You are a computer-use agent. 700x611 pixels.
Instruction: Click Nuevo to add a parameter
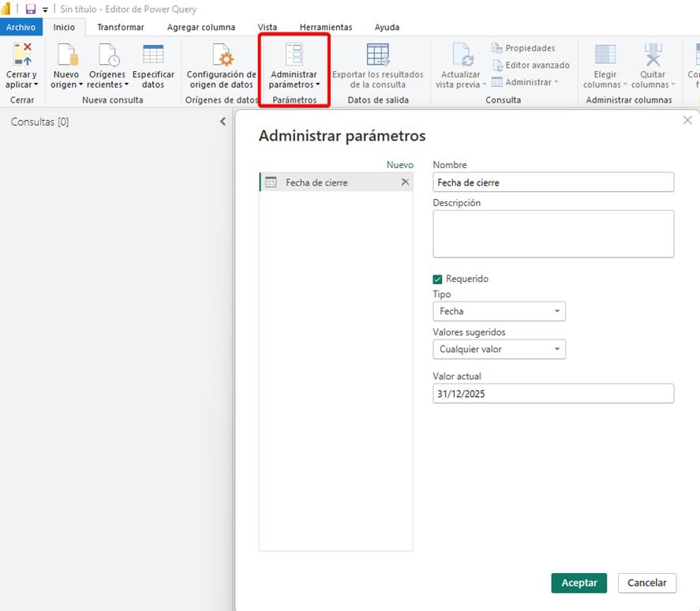(399, 165)
